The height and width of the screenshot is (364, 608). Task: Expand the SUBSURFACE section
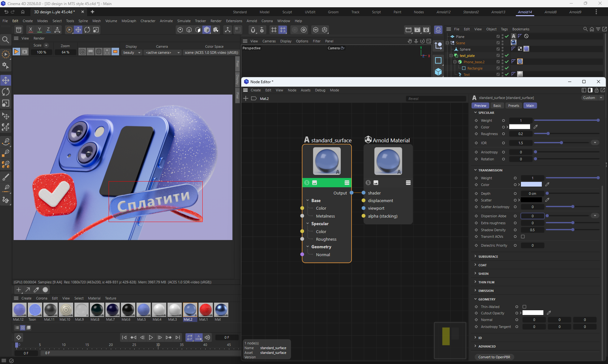[488, 256]
